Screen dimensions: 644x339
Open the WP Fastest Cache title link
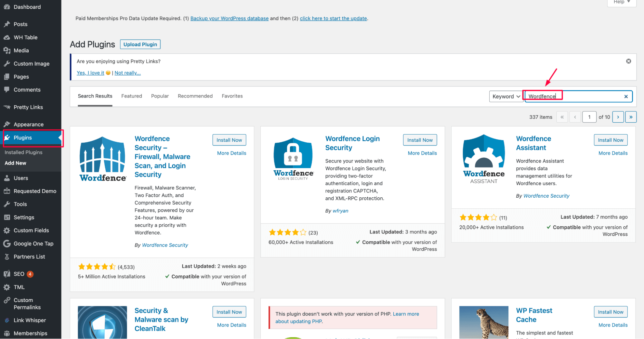534,315
